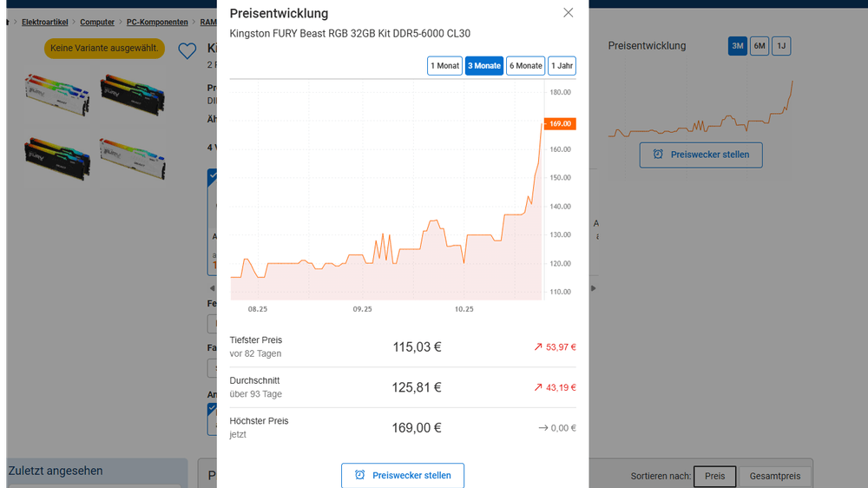Sort the offers by Preis

click(x=714, y=476)
